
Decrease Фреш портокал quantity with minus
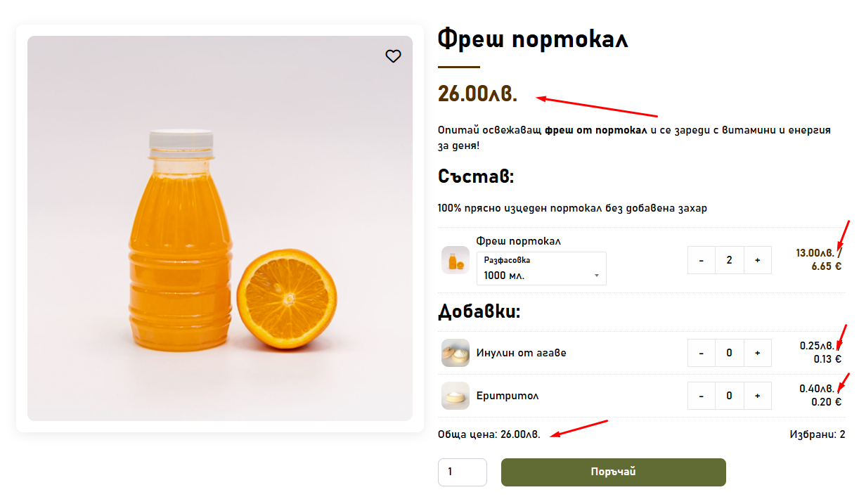(x=702, y=260)
